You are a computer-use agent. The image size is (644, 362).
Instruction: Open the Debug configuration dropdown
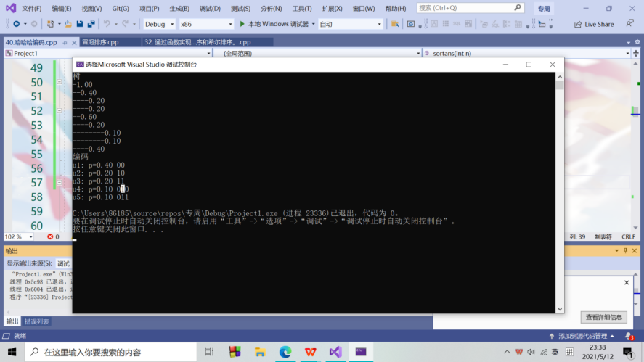pyautogui.click(x=159, y=24)
